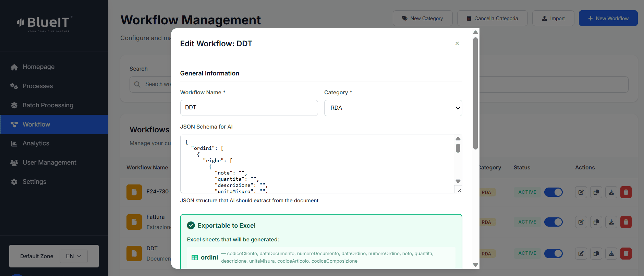Click the ordini sheet table icon
This screenshot has height=276, width=644.
pos(194,257)
